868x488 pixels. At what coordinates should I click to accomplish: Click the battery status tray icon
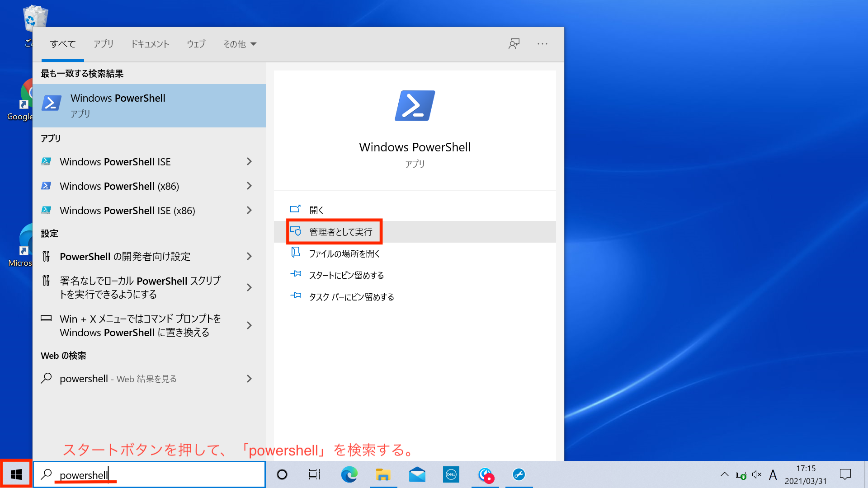tap(741, 475)
